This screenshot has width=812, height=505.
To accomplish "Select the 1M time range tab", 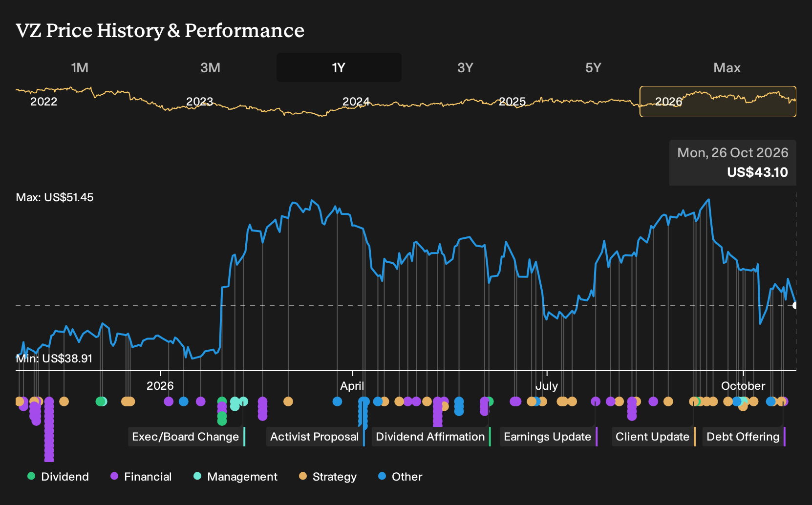I will pos(80,67).
